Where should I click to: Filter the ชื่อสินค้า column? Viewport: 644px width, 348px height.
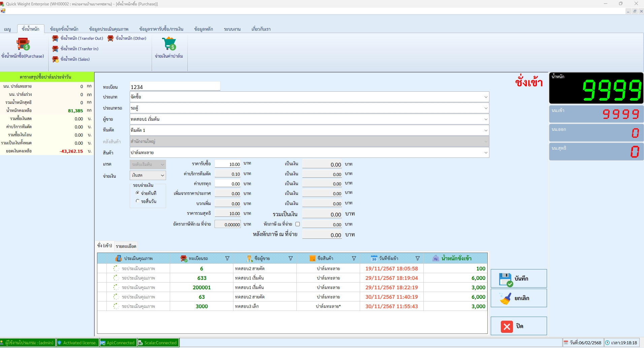[x=354, y=258]
